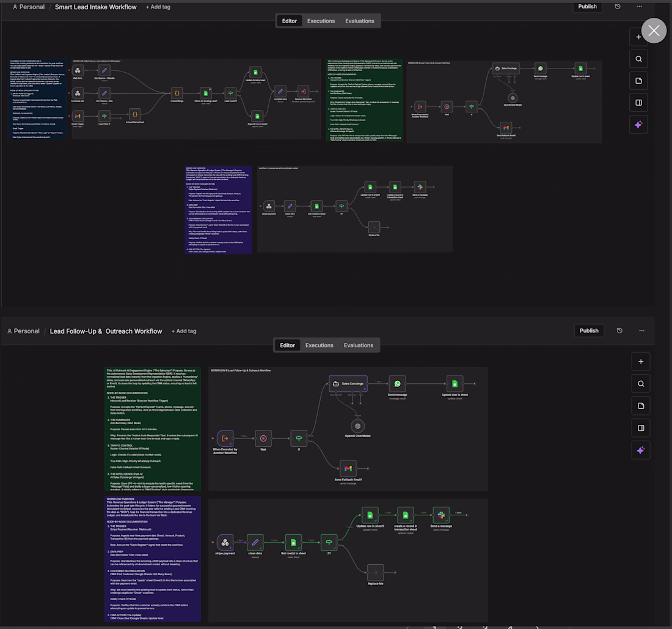Toggle side panel icon in Lead Follow-Up workflow
The image size is (672, 629).
click(641, 428)
